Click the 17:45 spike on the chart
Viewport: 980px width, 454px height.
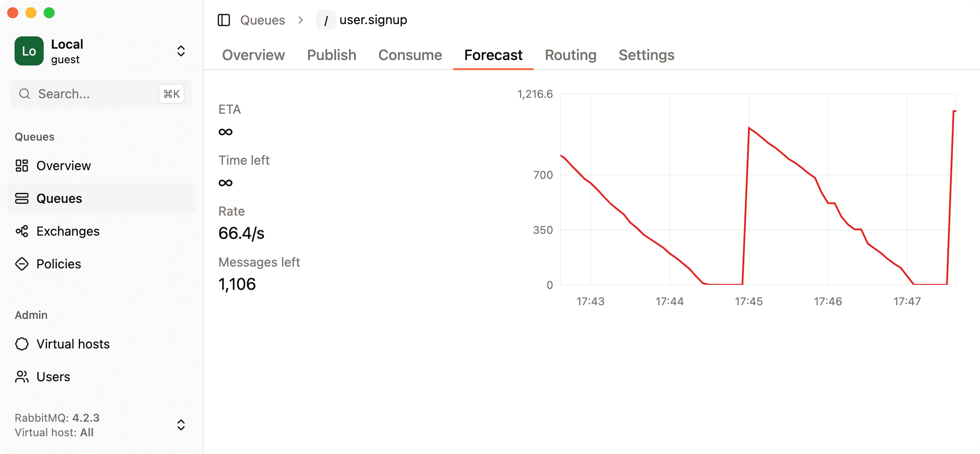749,129
